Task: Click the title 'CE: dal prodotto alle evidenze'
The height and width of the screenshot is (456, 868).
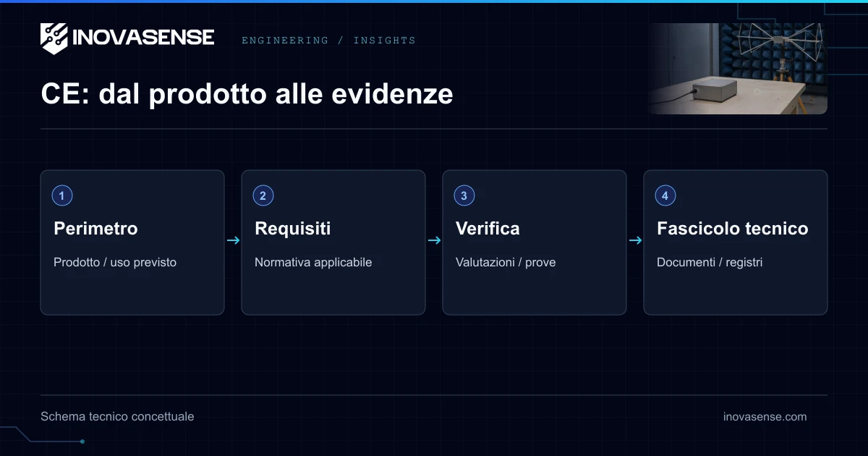Action: [247, 94]
